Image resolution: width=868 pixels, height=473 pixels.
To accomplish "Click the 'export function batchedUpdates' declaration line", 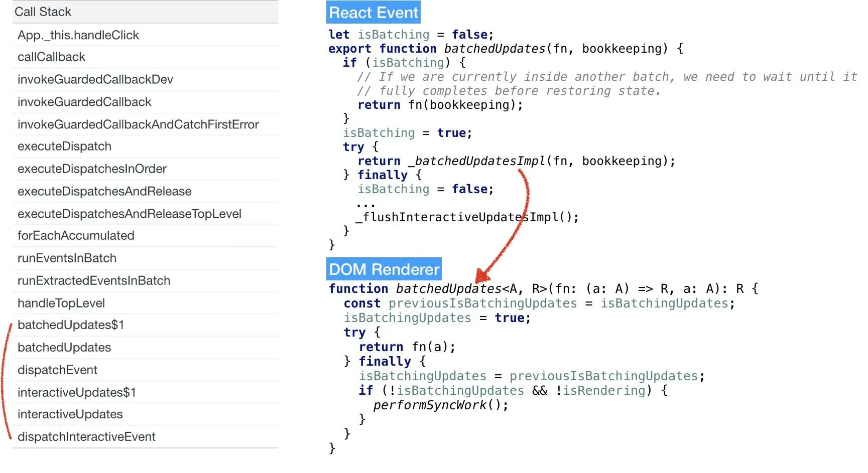I will (x=506, y=49).
